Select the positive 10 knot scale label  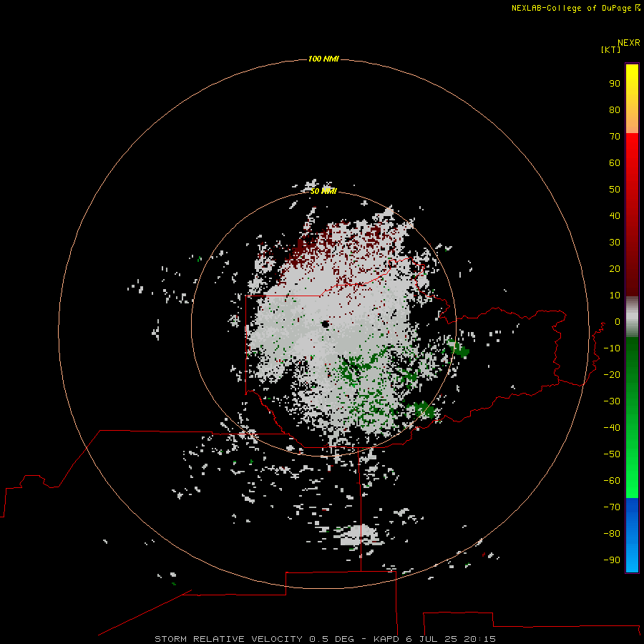pos(615,296)
